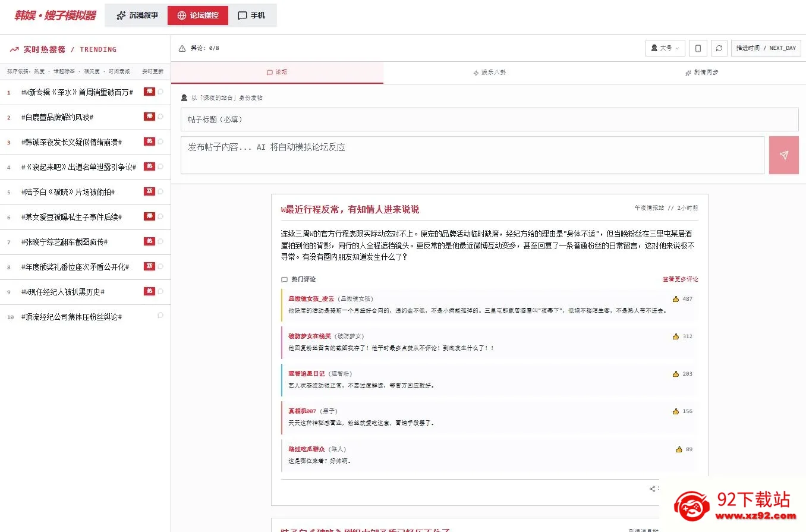
Task: Click the 韩娱·嫂子模拟器 logo
Action: [x=55, y=15]
